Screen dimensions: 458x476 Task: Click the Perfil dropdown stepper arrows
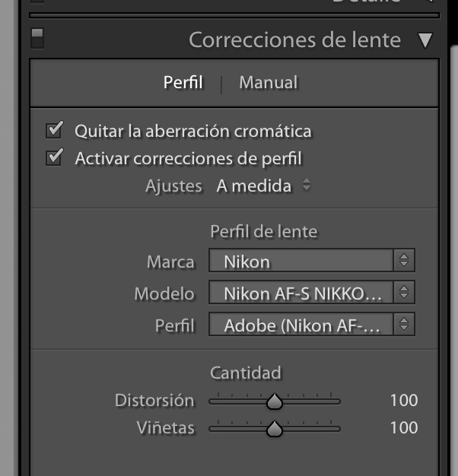404,324
